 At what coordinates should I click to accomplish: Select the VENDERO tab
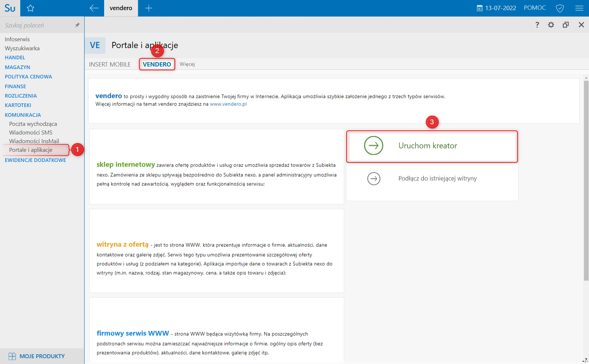[x=157, y=64]
